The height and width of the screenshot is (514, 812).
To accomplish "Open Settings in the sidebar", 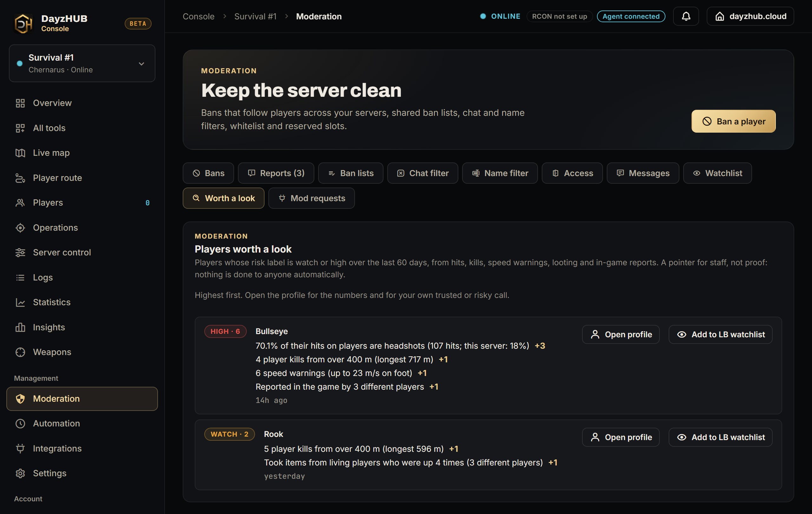I will point(82,473).
